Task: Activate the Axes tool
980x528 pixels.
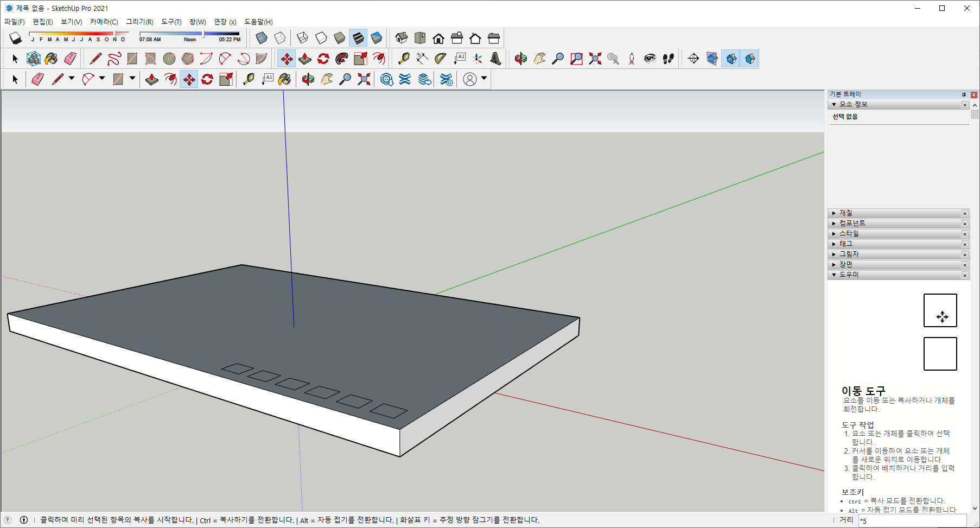Action: (478, 59)
